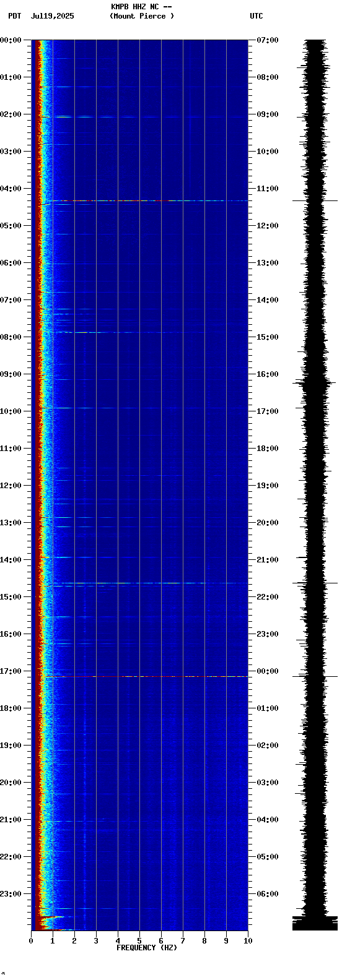Click the 00:00 UTC time tick
This screenshot has height=980, width=342.
pos(268,671)
